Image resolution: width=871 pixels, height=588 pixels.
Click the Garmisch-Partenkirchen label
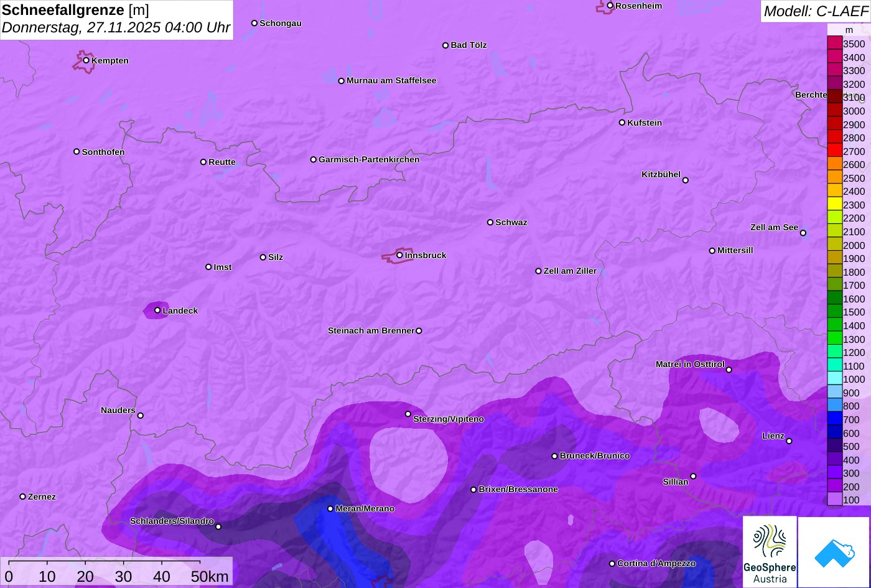[x=369, y=160]
